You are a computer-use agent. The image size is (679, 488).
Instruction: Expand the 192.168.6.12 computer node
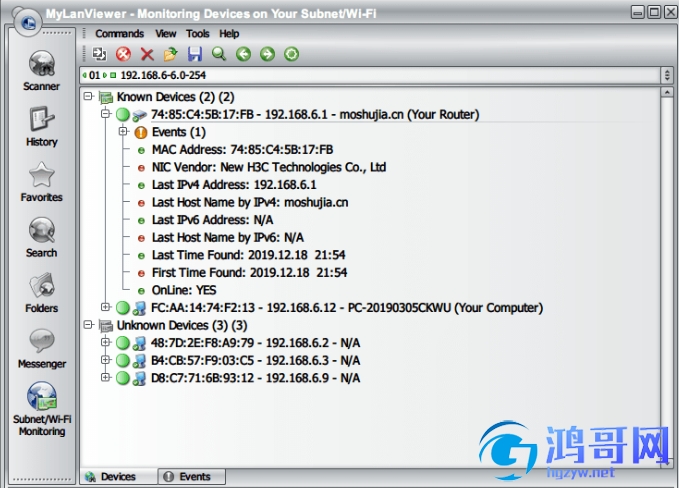pos(105,307)
